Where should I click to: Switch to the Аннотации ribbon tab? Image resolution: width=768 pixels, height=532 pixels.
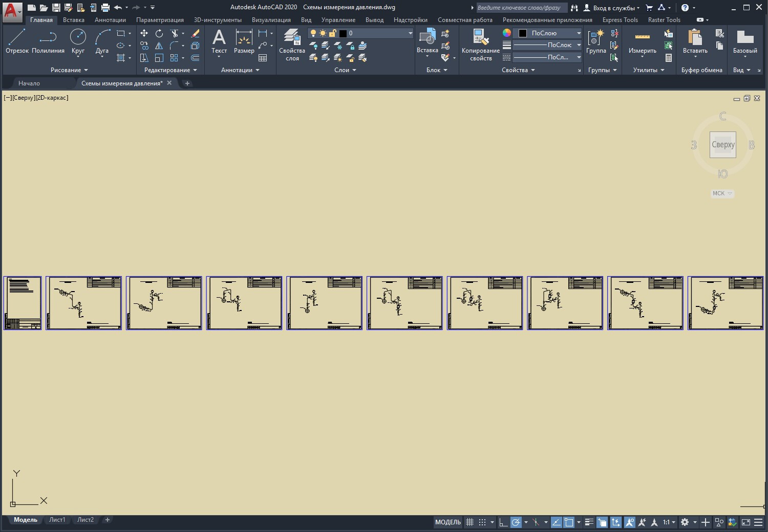coord(110,20)
